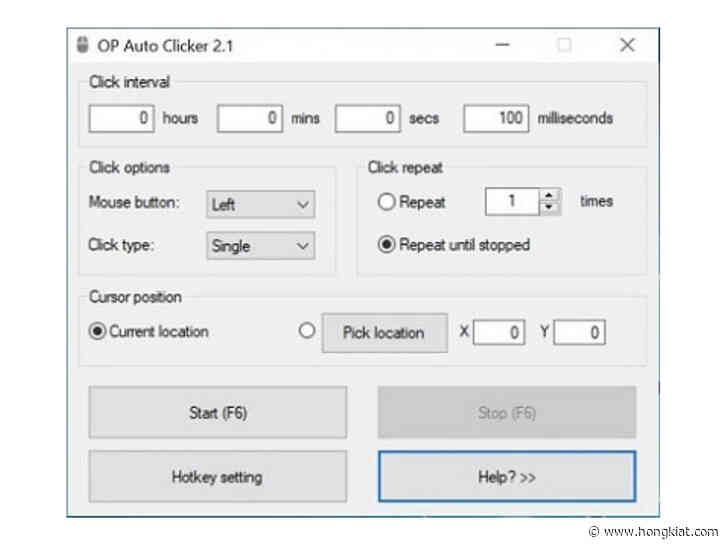Open the Help? >> button
725x546 pixels.
(507, 476)
